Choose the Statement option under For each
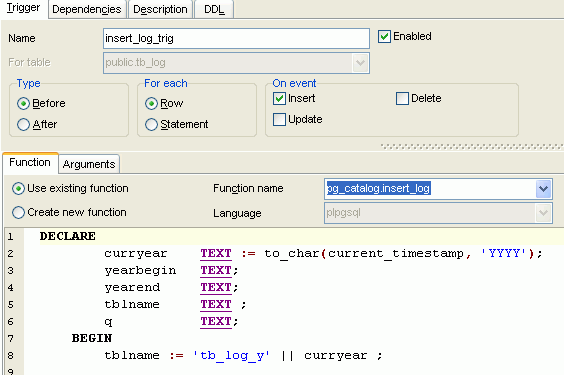The width and height of the screenshot is (564, 375). click(x=151, y=124)
